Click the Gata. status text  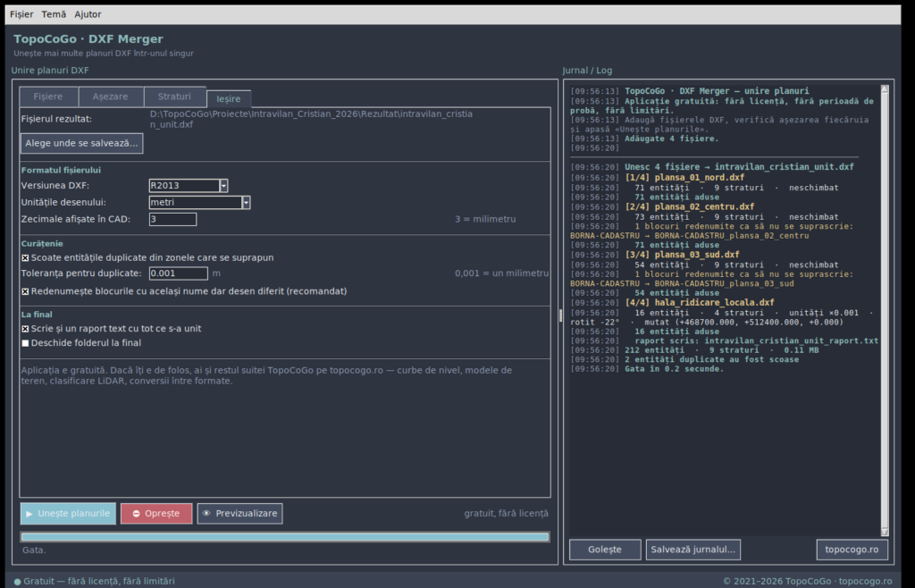[x=34, y=550]
